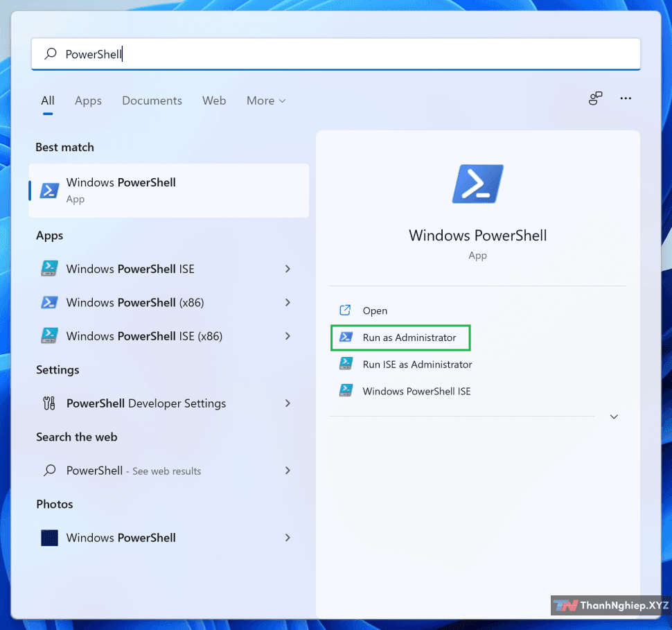This screenshot has width=672, height=630.
Task: Expand Windows PowerShell ISE (x86) result chevron
Action: [288, 336]
